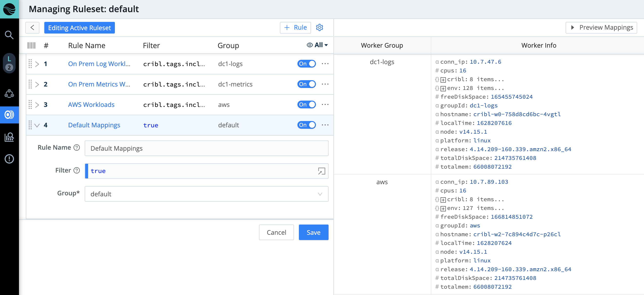Show help for Rule Name field

76,148
